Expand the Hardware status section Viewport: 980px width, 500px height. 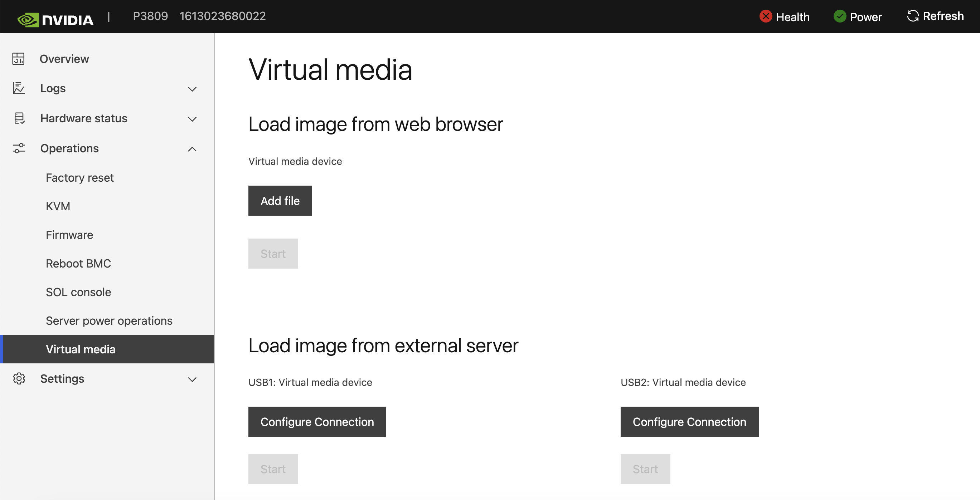click(192, 119)
